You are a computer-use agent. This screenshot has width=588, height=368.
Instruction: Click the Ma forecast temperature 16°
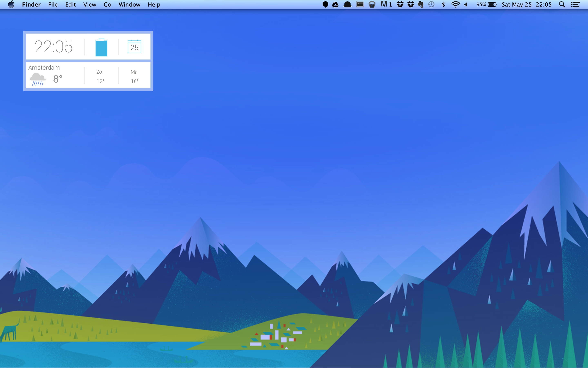(x=135, y=81)
